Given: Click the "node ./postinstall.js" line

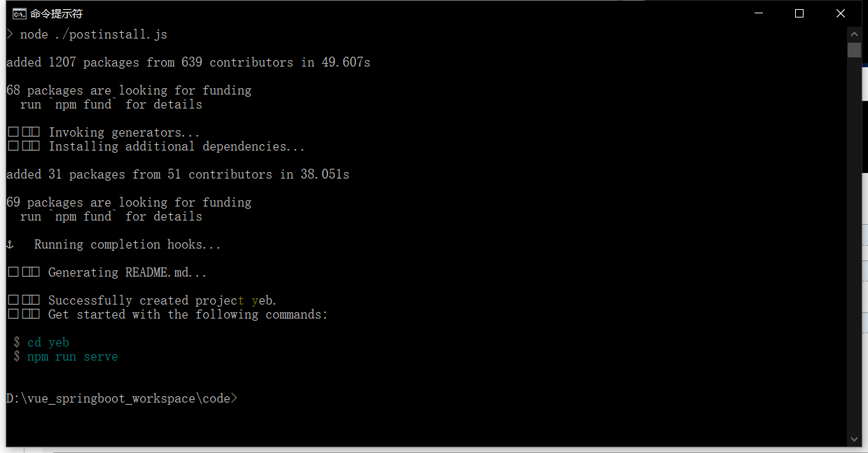Looking at the screenshot, I should point(93,34).
